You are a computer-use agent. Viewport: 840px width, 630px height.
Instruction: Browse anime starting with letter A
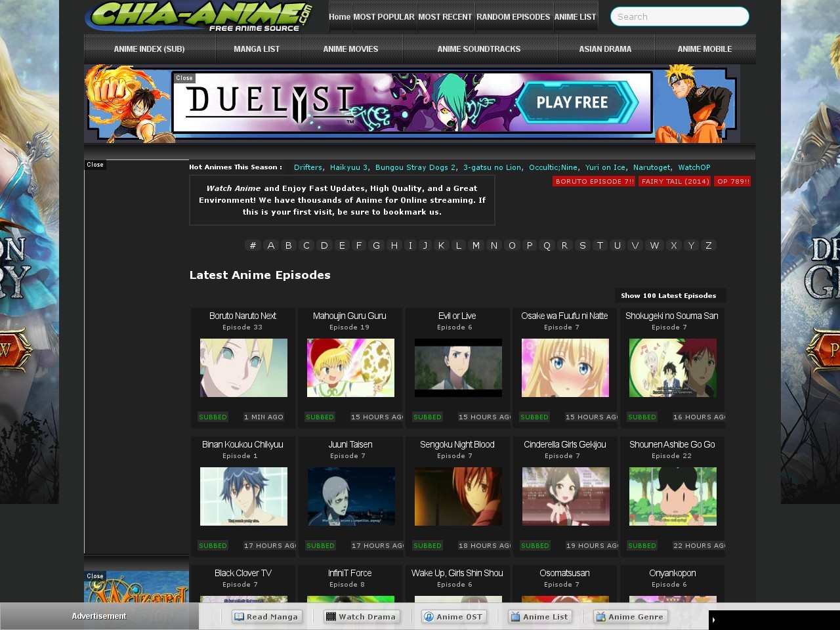tap(270, 245)
